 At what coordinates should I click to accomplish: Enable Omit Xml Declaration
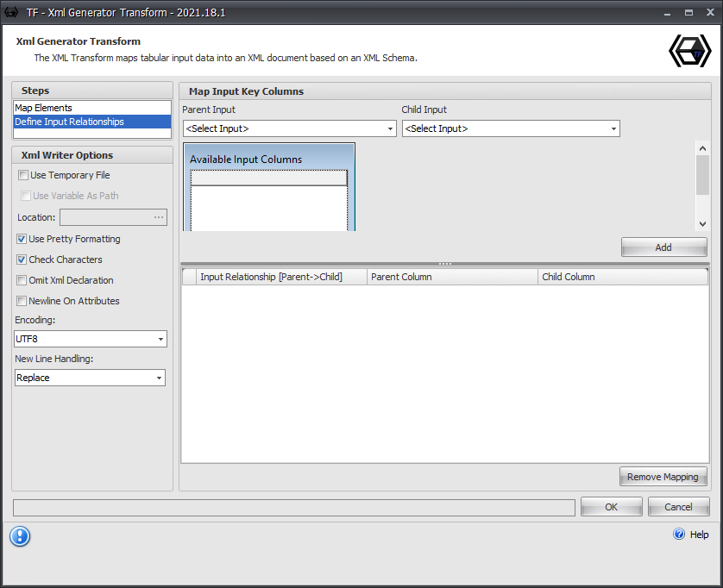[21, 280]
